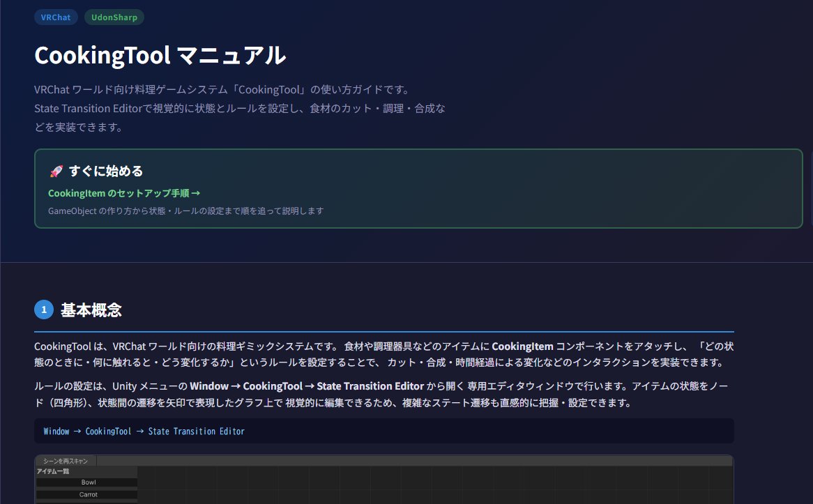Click the CookingTool マニュアル page title
This screenshot has width=813, height=504.
point(160,55)
